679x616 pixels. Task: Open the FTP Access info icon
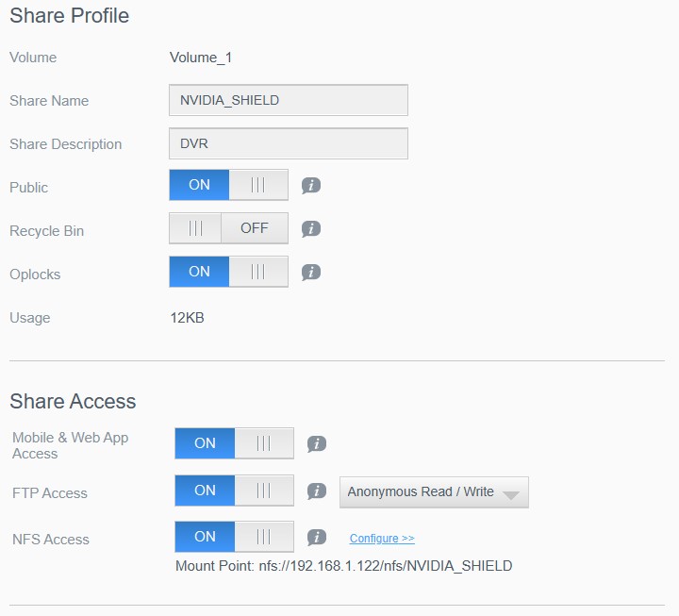317,491
